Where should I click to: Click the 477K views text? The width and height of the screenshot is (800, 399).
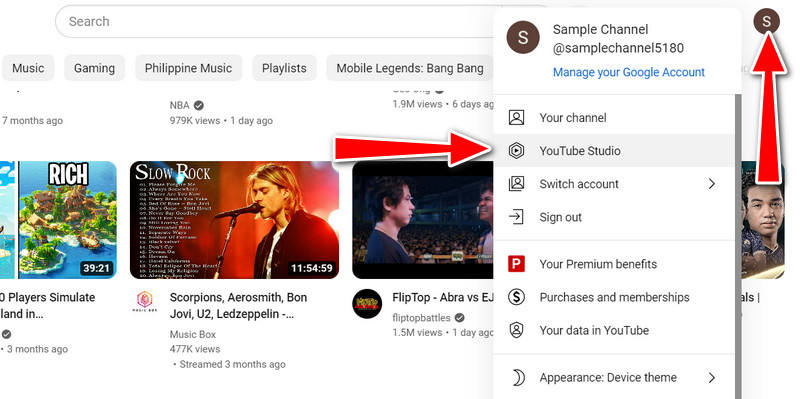click(x=195, y=349)
